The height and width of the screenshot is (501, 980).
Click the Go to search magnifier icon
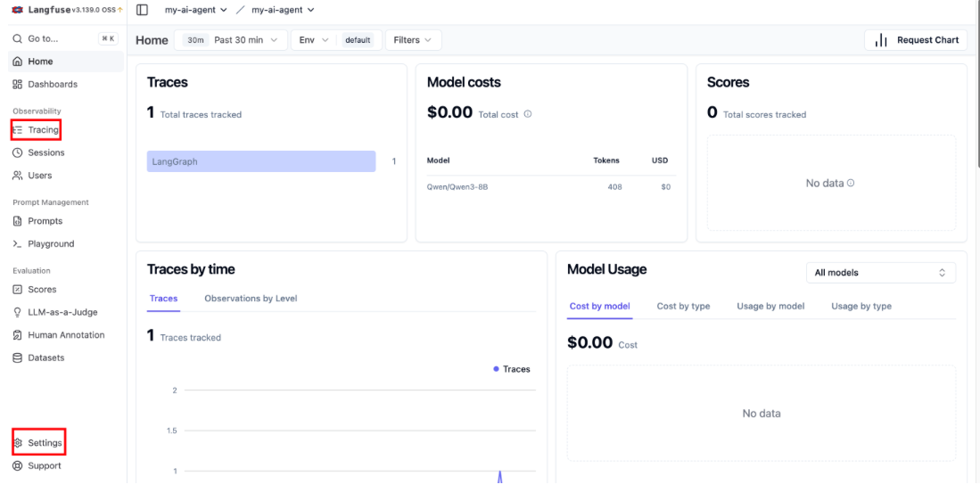click(18, 38)
